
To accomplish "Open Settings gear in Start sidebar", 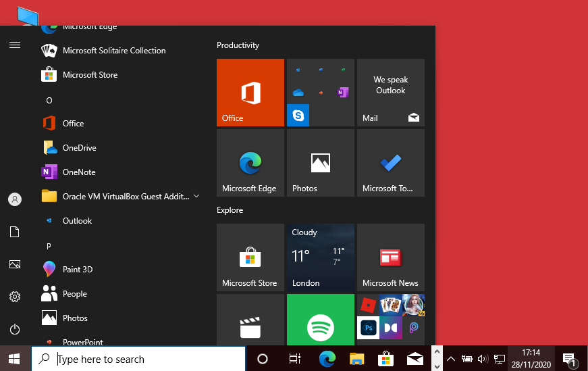I will pyautogui.click(x=15, y=297).
